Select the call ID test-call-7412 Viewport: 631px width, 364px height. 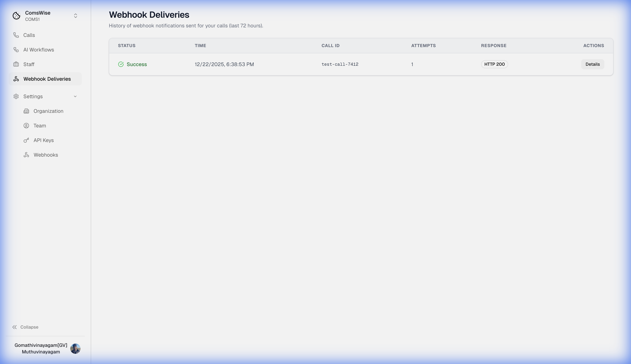(340, 64)
